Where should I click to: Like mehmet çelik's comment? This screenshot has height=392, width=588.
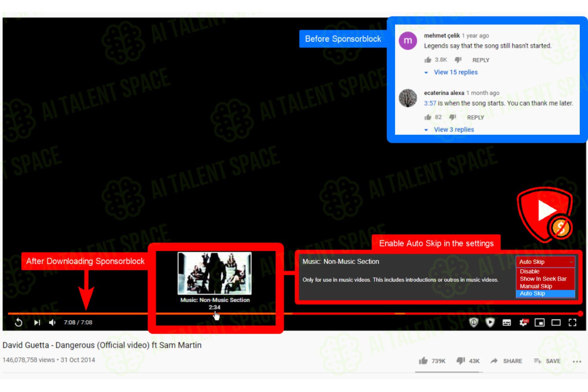click(x=428, y=60)
